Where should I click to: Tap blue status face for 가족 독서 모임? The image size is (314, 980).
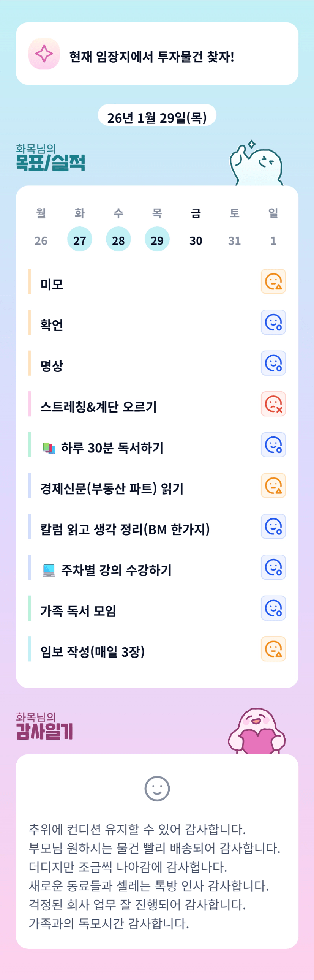(273, 608)
